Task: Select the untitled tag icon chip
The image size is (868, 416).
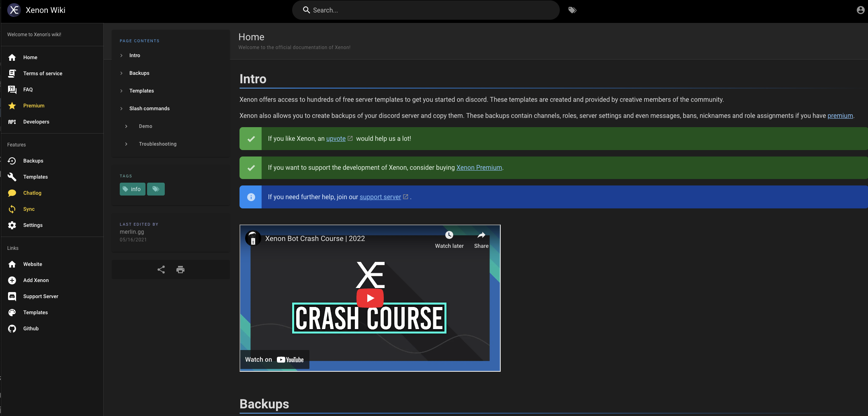Action: (x=156, y=189)
